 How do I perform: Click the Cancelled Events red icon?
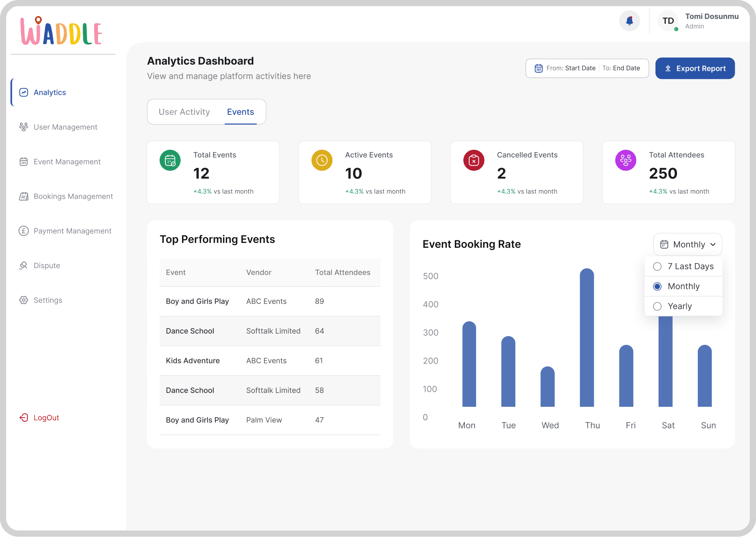tap(474, 160)
